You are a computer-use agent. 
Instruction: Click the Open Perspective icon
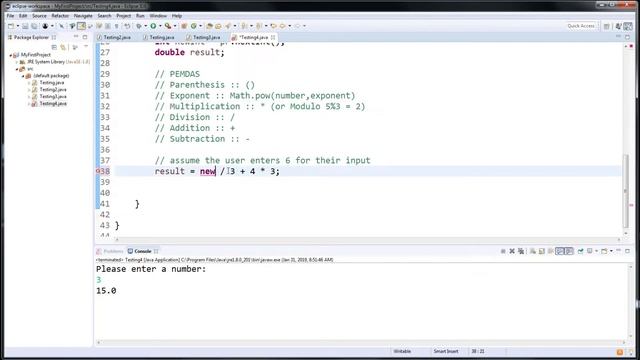coord(607,26)
